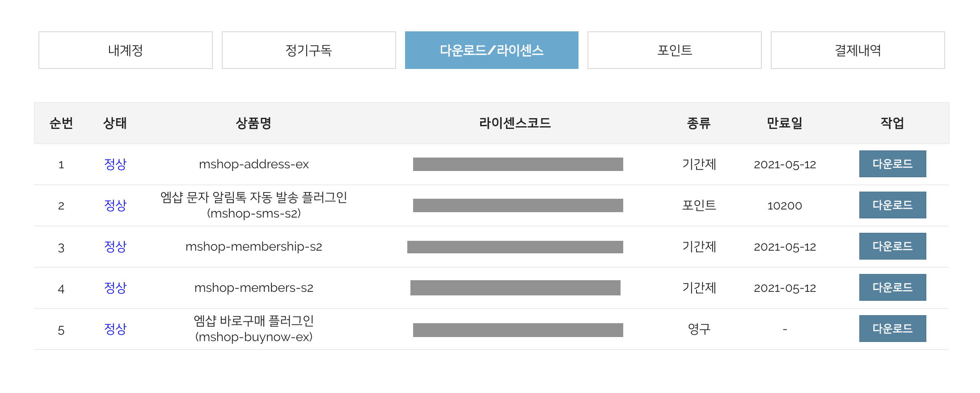Select the hidden license code of mshop-membership-s2
980x393 pixels.
(515, 247)
